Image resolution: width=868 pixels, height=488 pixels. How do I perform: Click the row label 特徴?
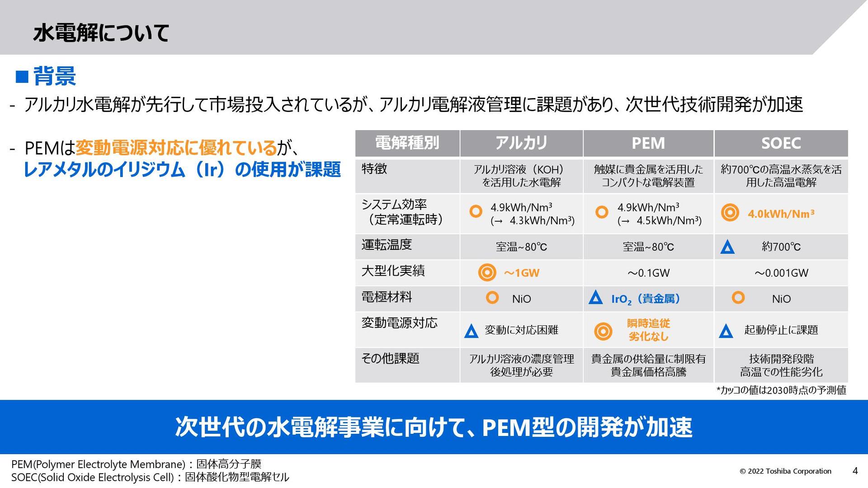[x=374, y=169]
